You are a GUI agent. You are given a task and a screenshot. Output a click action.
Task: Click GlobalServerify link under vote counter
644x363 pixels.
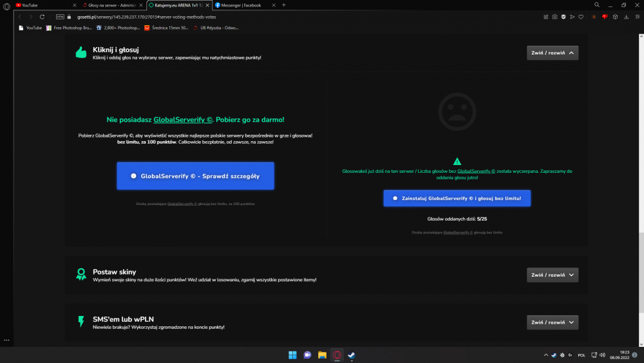(x=458, y=233)
